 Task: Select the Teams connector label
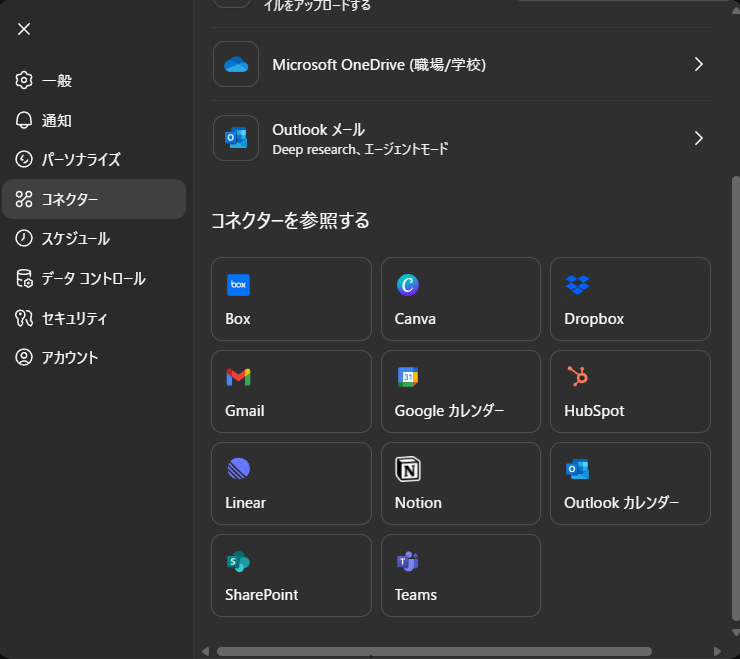(x=416, y=595)
